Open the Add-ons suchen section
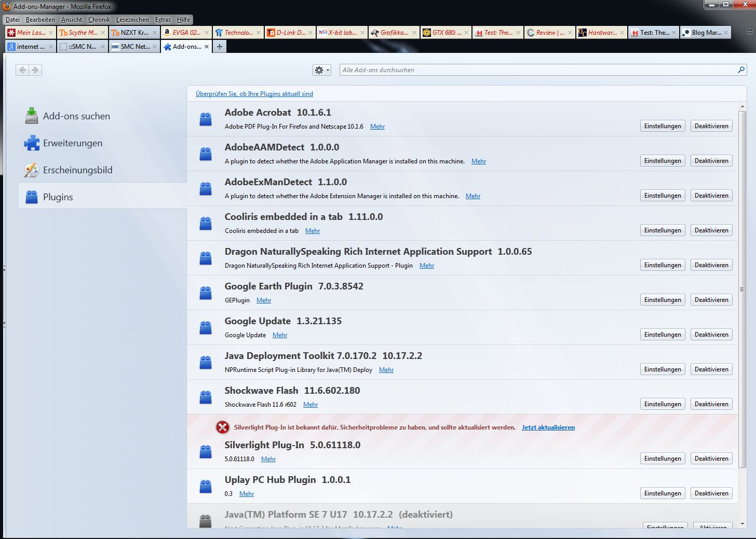Screen dimensions: 756x539 76,116
